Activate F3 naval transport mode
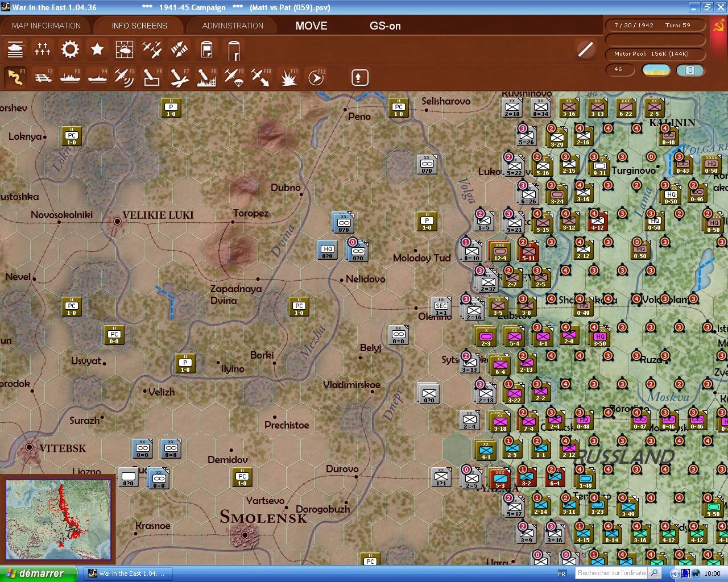This screenshot has height=582, width=728. [x=70, y=77]
